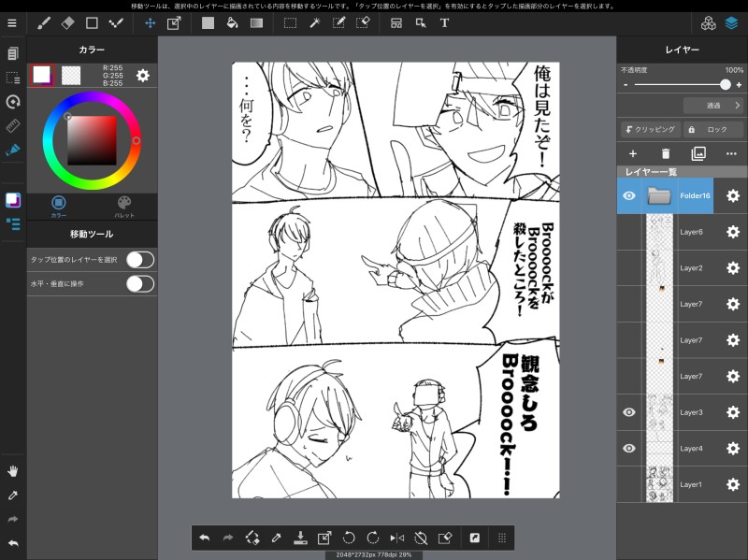Select the Bucket fill tool
Image resolution: width=748 pixels, height=560 pixels.
232,22
